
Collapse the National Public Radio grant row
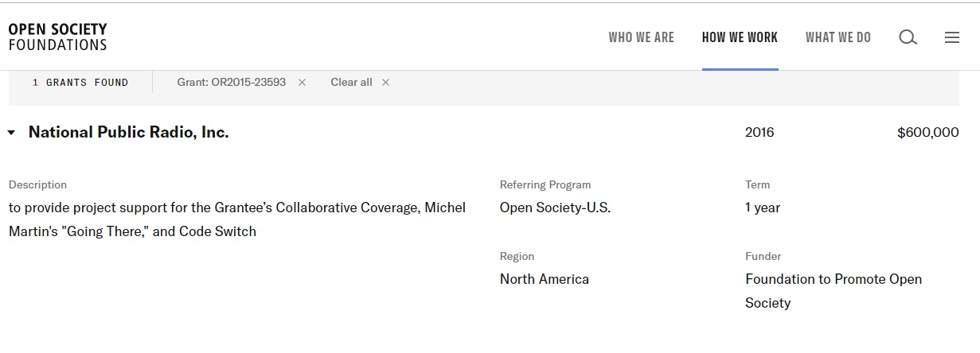click(11, 133)
